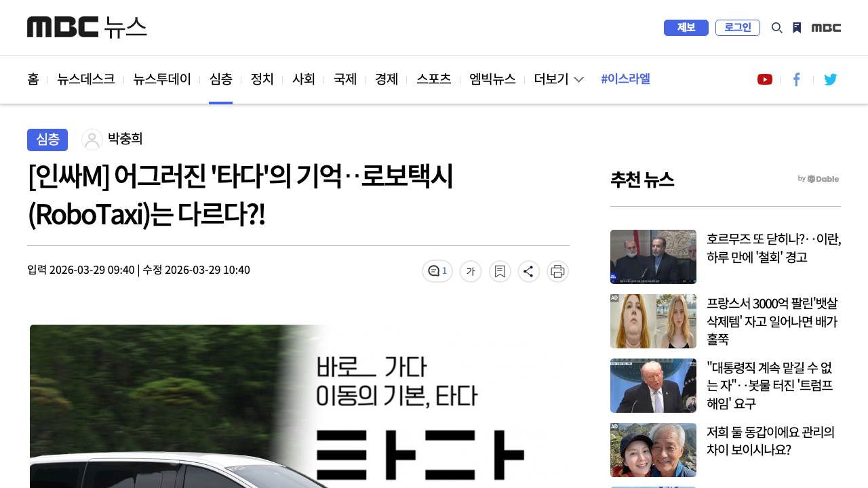Click the 제보 button

(x=686, y=28)
